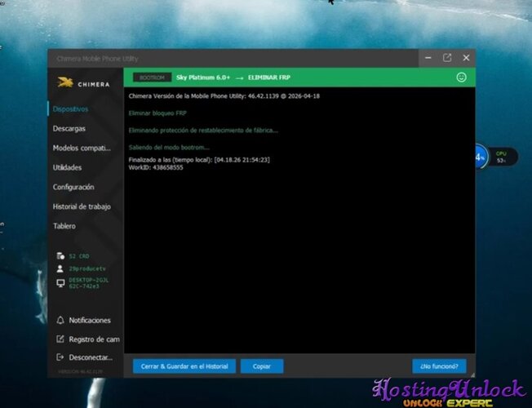Click the blue percentage gauge widget
Viewport: 532px width, 408px height.
[x=481, y=157]
